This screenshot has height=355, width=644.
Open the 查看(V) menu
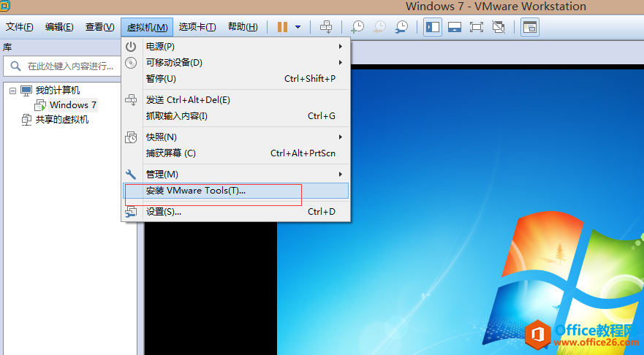(100, 27)
